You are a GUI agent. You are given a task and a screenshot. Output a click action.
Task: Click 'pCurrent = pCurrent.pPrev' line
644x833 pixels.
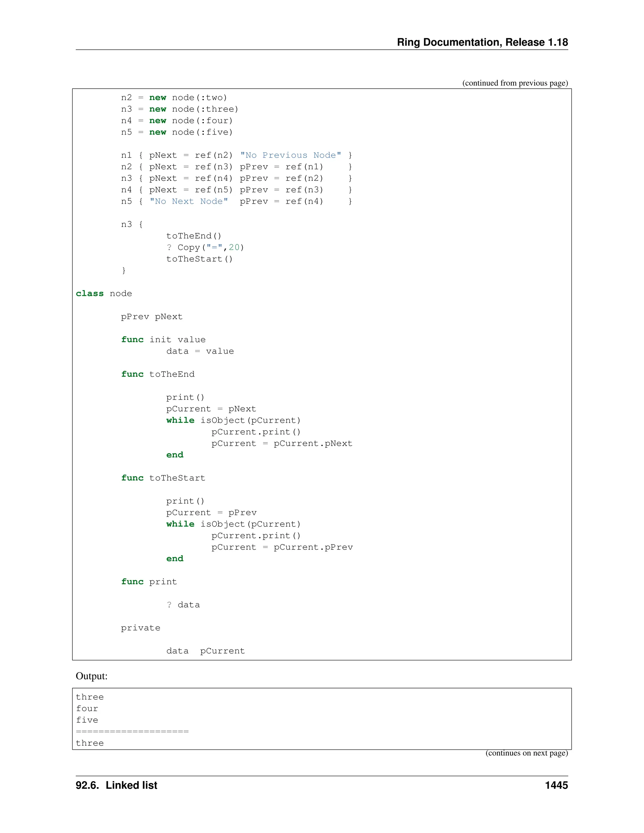(x=282, y=547)
